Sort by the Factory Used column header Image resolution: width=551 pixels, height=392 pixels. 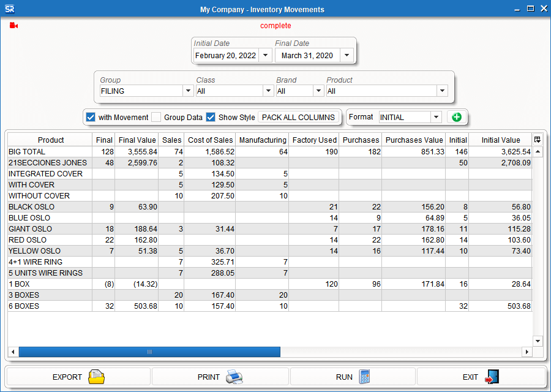tap(314, 140)
